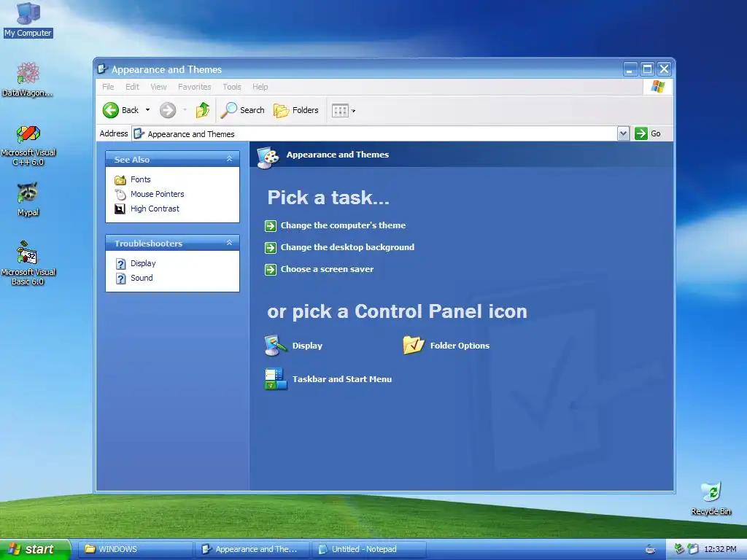Open the High Contrast link
The height and width of the screenshot is (560, 747).
click(155, 209)
